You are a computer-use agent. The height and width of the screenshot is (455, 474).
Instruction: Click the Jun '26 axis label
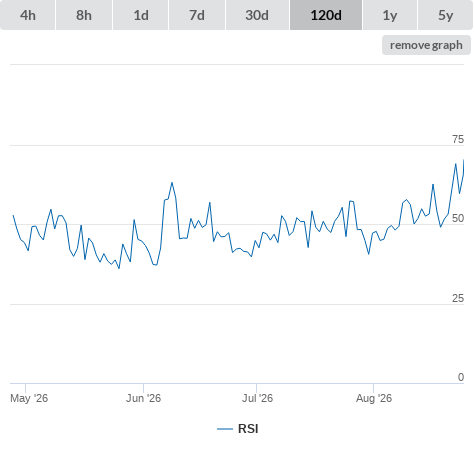coord(143,398)
